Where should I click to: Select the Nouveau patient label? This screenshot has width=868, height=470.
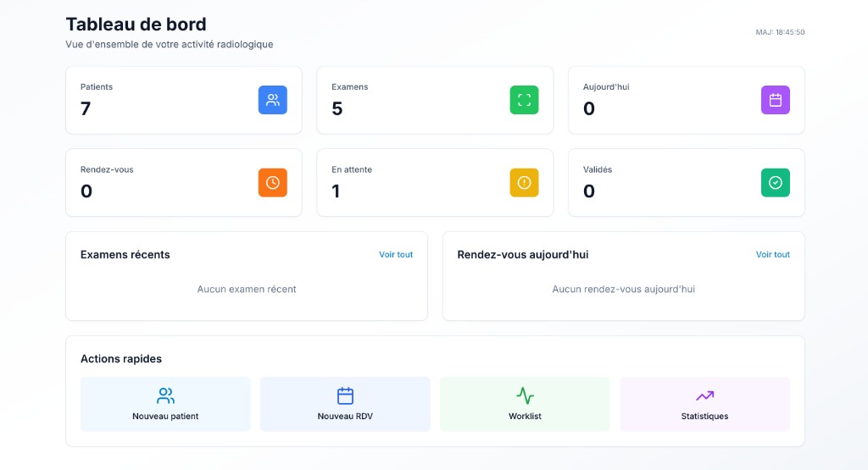[x=165, y=417]
